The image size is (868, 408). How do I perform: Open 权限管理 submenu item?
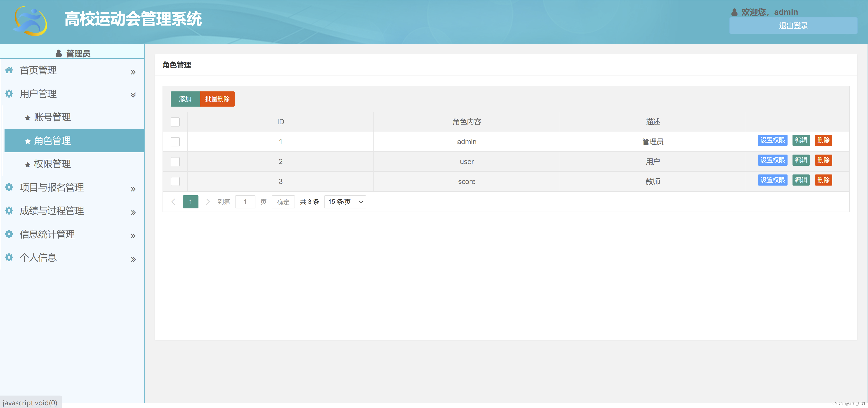tap(52, 164)
